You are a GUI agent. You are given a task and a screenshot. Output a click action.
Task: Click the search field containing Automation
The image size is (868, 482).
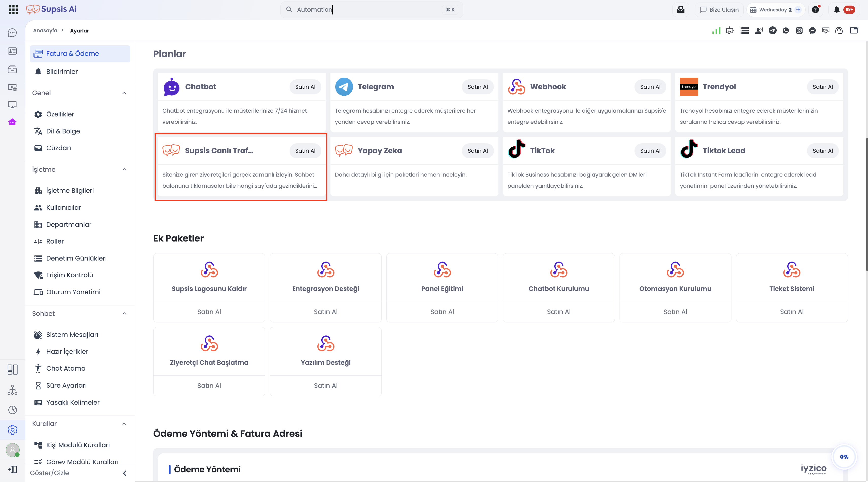coord(371,9)
